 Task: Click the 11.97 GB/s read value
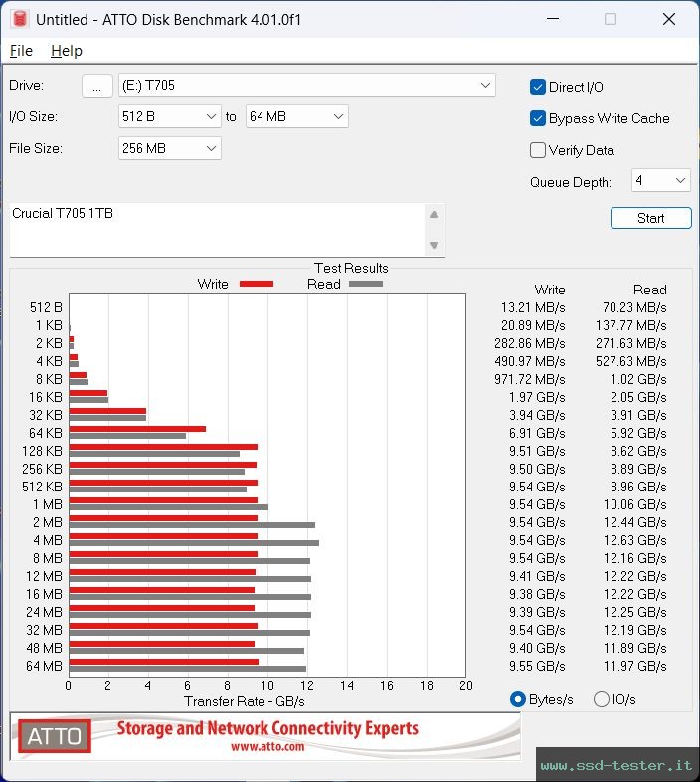(634, 666)
